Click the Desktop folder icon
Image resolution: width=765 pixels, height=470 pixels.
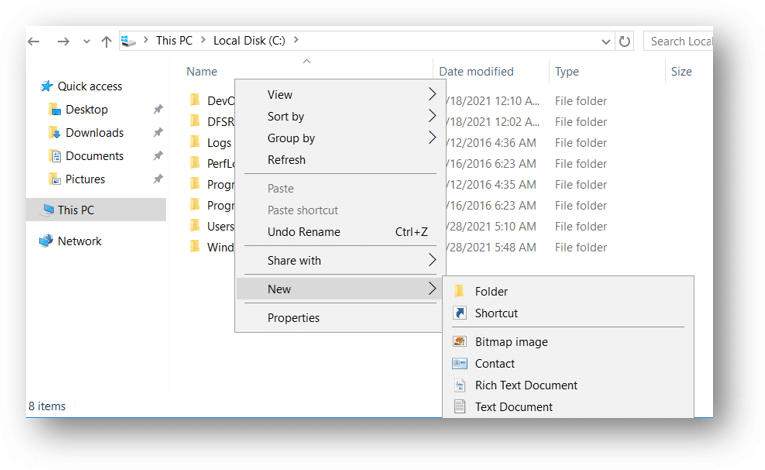point(55,109)
